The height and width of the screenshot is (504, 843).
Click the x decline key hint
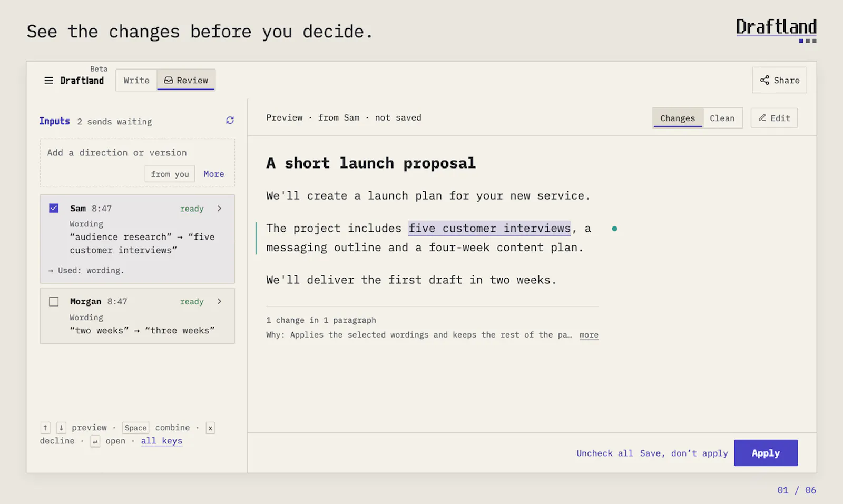click(x=210, y=428)
